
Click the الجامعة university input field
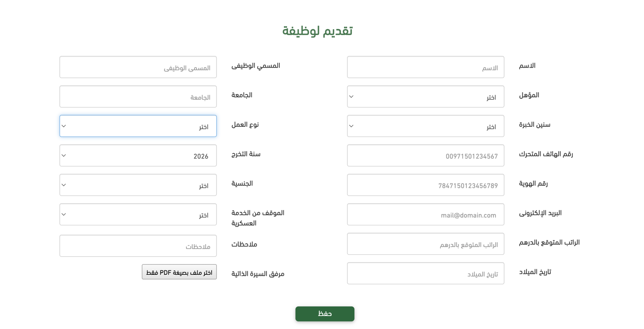(138, 97)
